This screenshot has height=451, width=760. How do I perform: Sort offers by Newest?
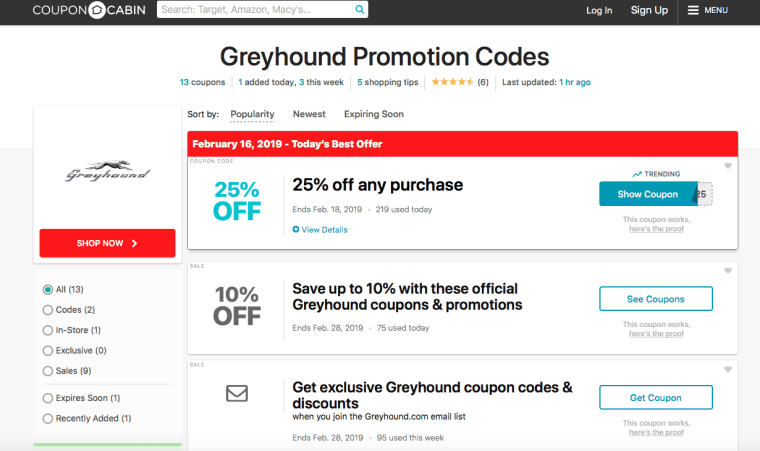[309, 115]
